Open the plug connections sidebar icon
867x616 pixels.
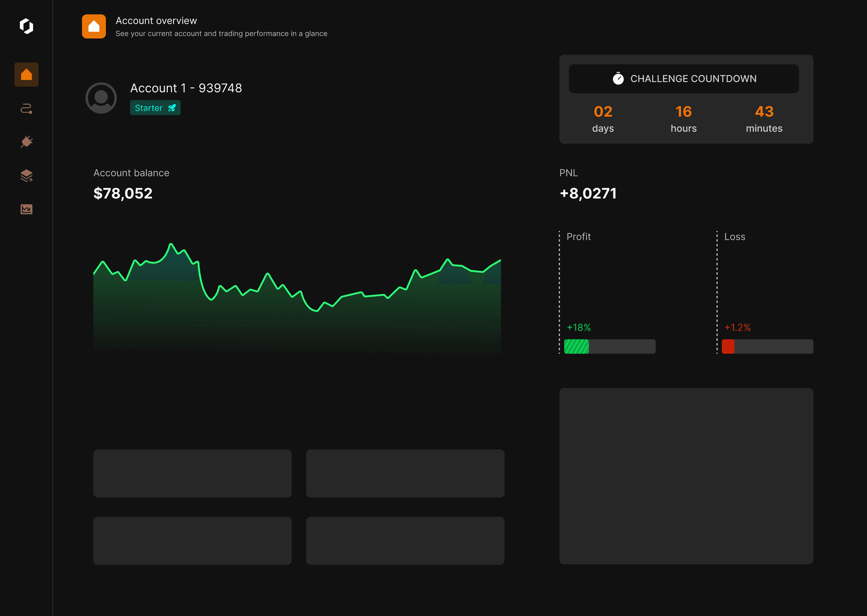[x=26, y=142]
